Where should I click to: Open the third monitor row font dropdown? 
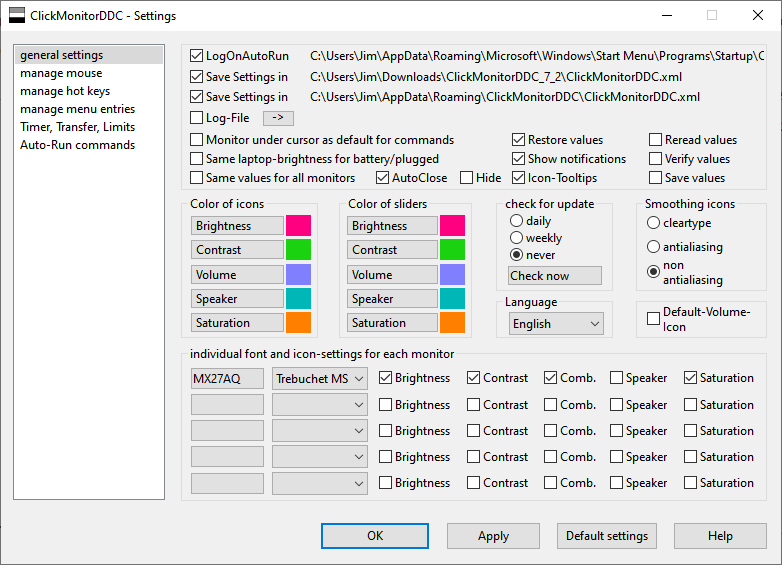[320, 430]
